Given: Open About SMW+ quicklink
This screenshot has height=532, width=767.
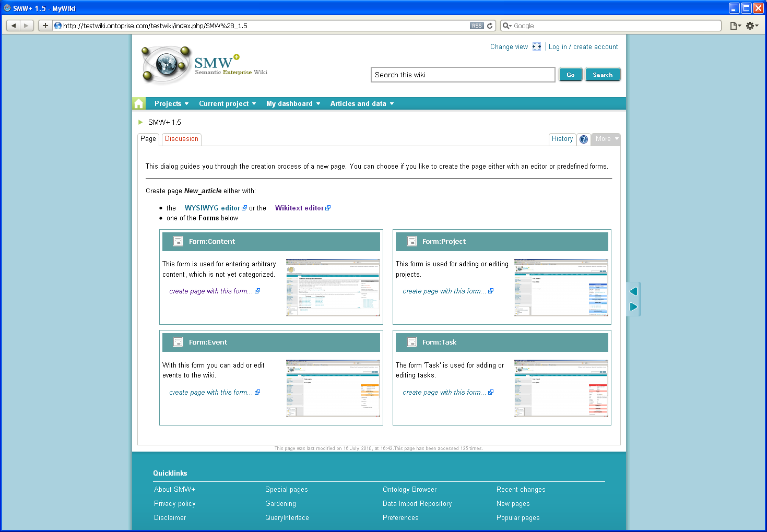Looking at the screenshot, I should click(174, 490).
